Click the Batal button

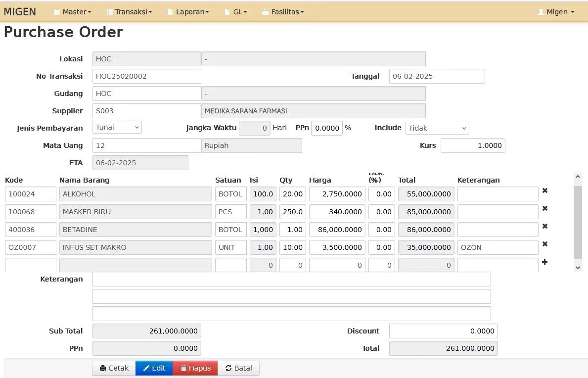point(238,368)
